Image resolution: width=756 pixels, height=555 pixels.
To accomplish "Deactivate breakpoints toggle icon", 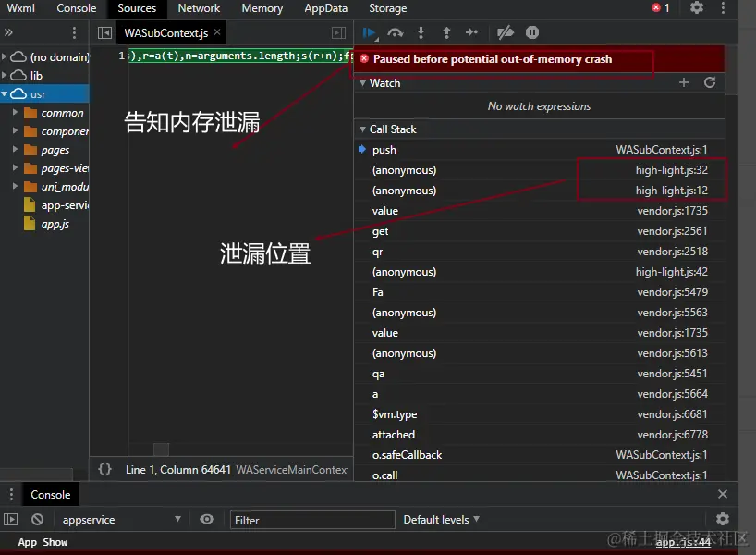I will pyautogui.click(x=506, y=32).
